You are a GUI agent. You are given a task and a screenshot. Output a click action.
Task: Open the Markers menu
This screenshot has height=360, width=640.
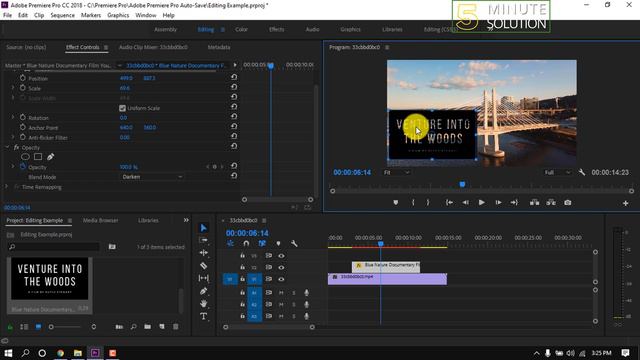(91, 15)
